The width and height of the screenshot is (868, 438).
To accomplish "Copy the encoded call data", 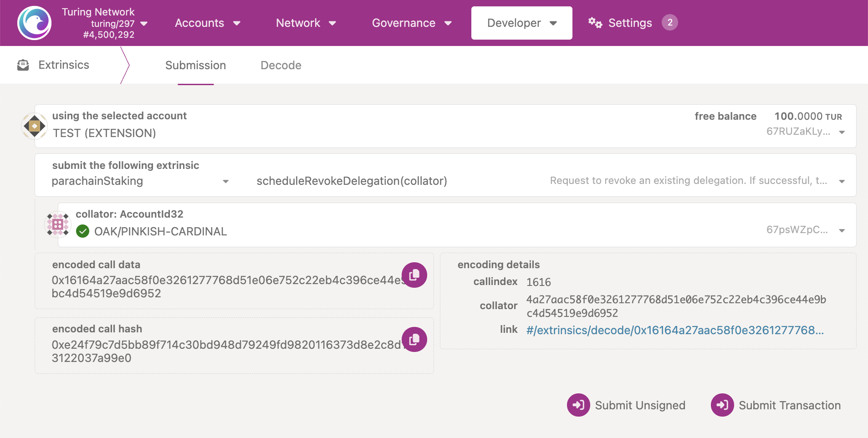I will [x=414, y=275].
